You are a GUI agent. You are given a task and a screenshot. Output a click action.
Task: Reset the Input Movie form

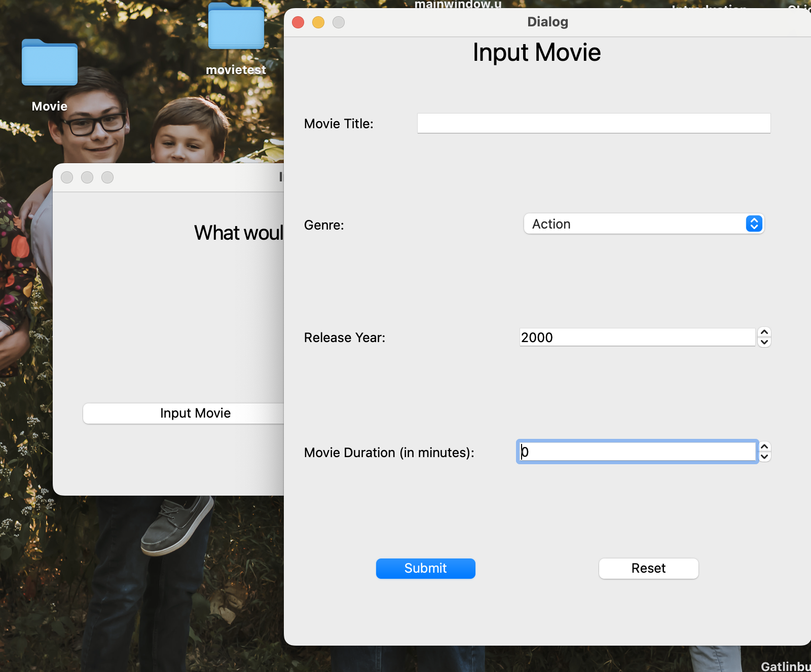(649, 568)
